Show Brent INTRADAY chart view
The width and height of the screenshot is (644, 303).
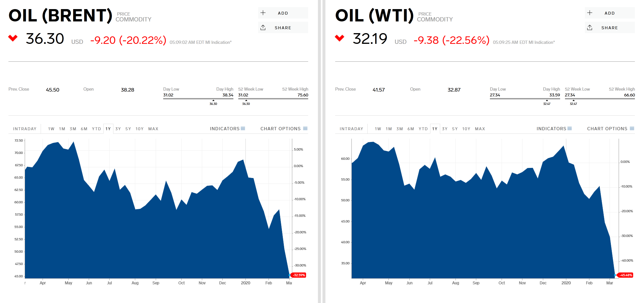point(25,129)
